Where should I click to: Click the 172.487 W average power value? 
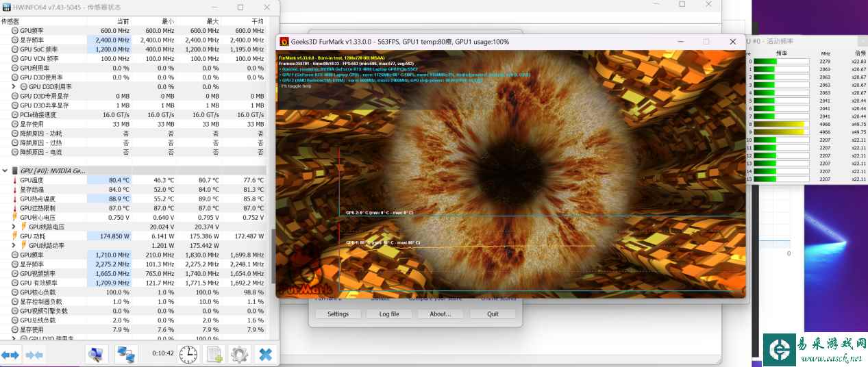pos(249,236)
